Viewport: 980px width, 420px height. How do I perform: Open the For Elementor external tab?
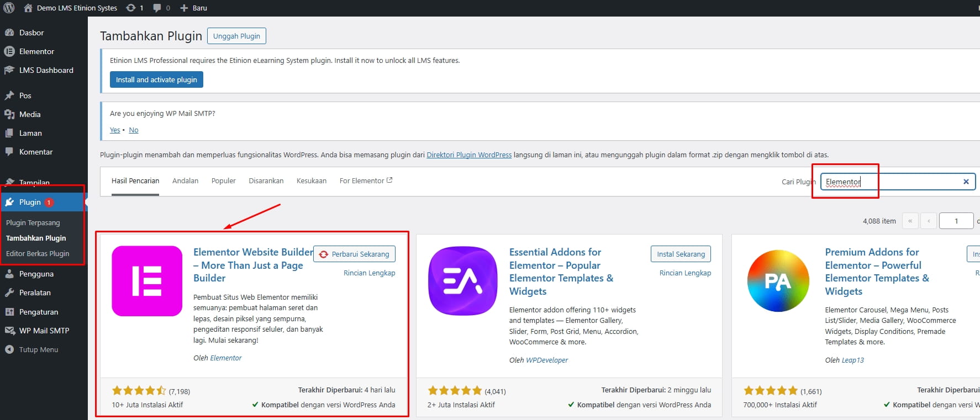click(365, 180)
